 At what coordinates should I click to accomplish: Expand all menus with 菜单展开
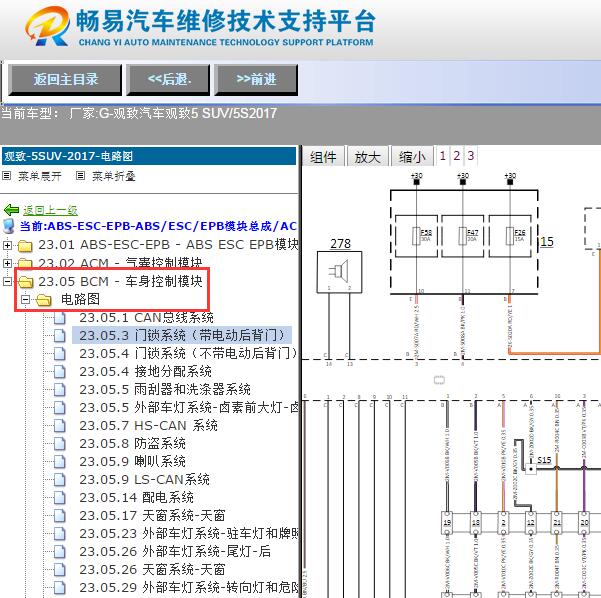click(40, 176)
